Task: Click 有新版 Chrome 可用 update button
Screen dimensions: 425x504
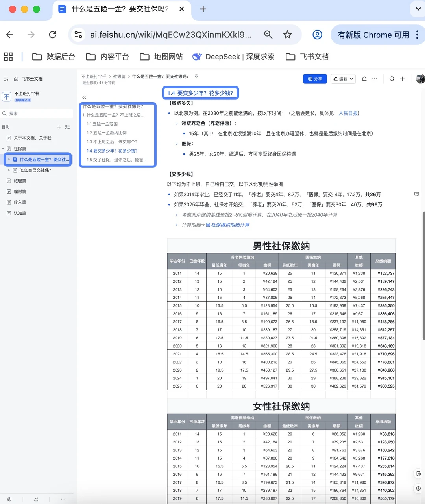Action: [373, 35]
